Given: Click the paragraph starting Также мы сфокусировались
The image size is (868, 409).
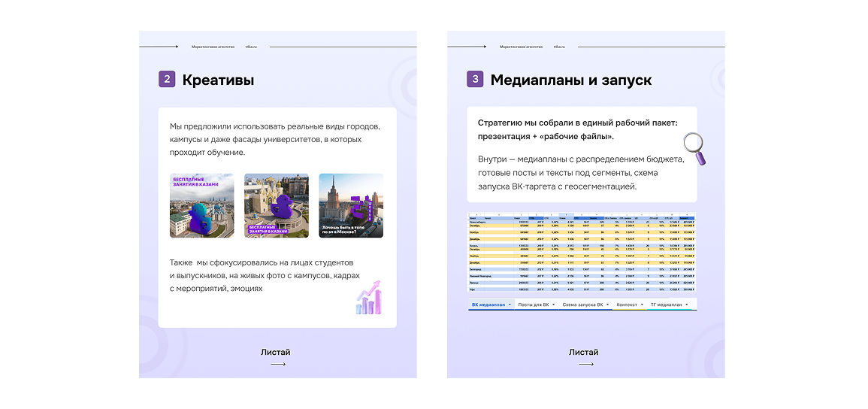Looking at the screenshot, I should coord(265,275).
